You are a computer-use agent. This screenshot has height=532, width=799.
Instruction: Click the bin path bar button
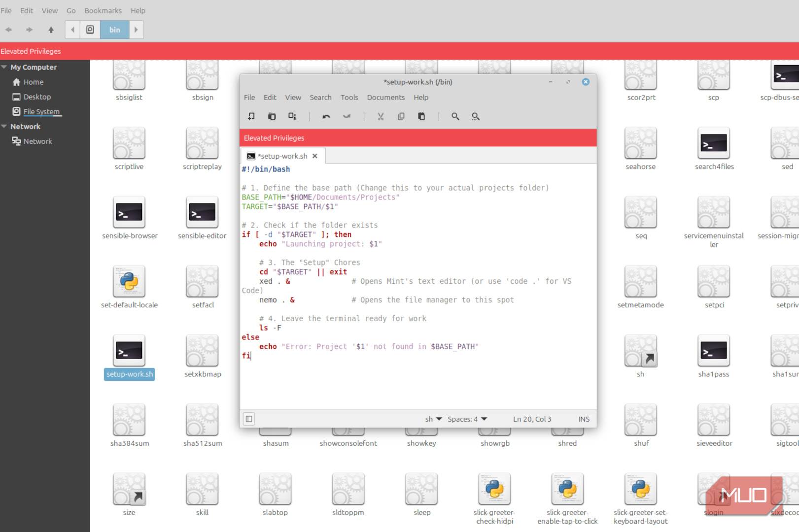114,30
